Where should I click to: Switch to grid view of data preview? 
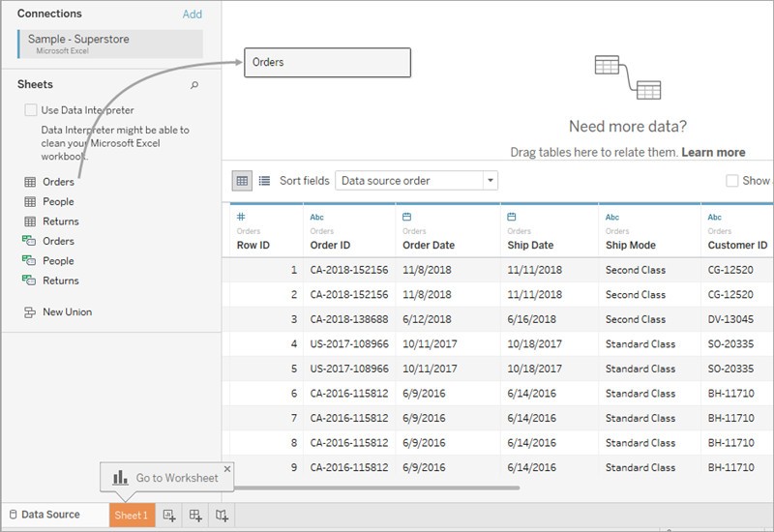[242, 181]
